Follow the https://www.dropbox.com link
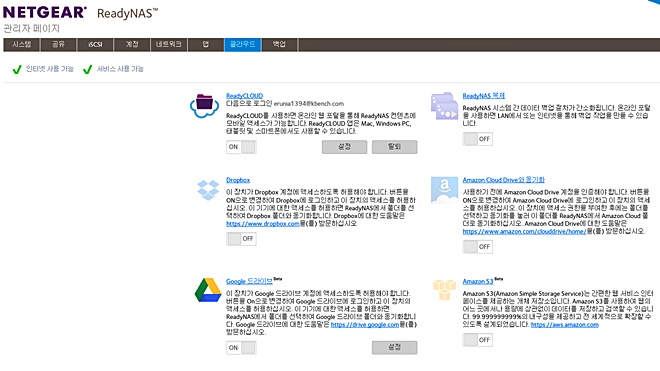The width and height of the screenshot is (660, 371). (x=263, y=224)
